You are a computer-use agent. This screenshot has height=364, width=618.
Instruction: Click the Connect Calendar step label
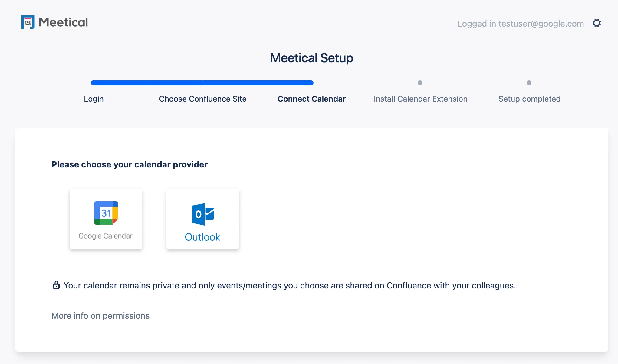(x=312, y=99)
